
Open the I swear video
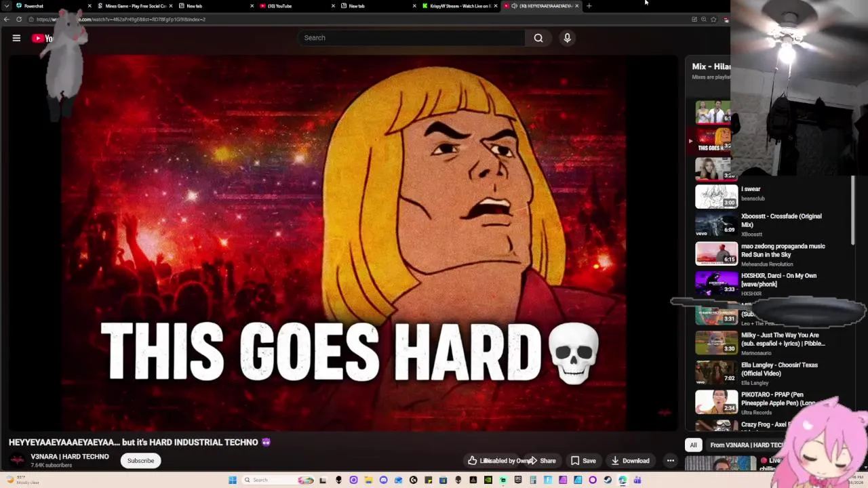[x=751, y=189]
